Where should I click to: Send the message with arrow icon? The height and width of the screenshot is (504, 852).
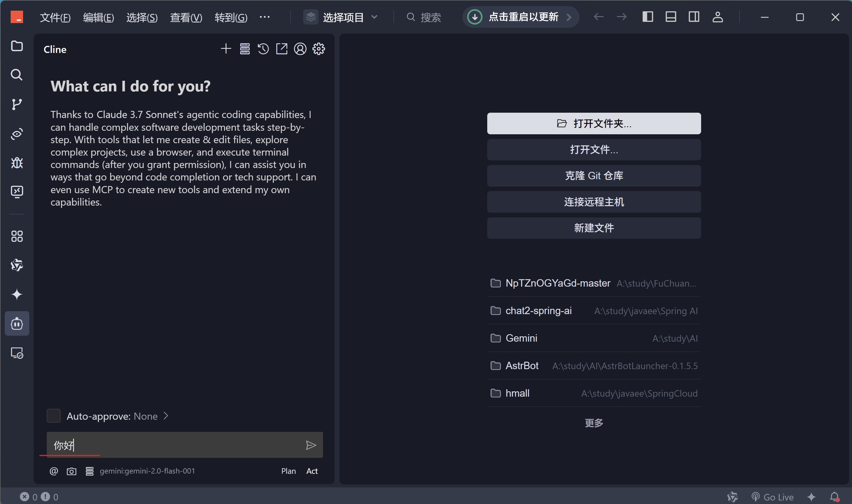(x=311, y=445)
